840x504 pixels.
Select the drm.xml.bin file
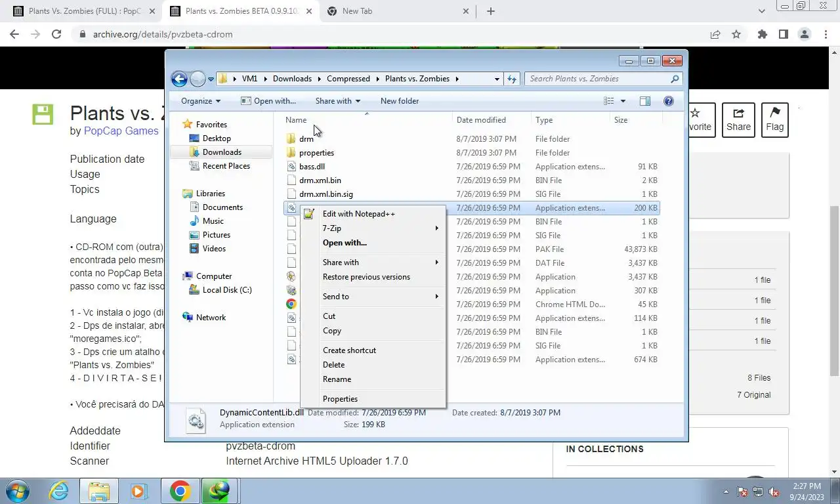320,180
